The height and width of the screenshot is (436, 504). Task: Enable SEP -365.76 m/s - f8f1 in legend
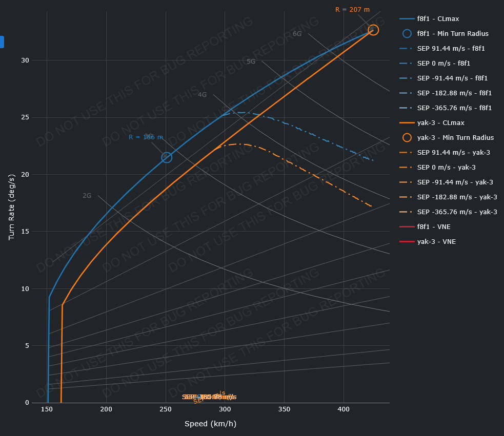[454, 108]
